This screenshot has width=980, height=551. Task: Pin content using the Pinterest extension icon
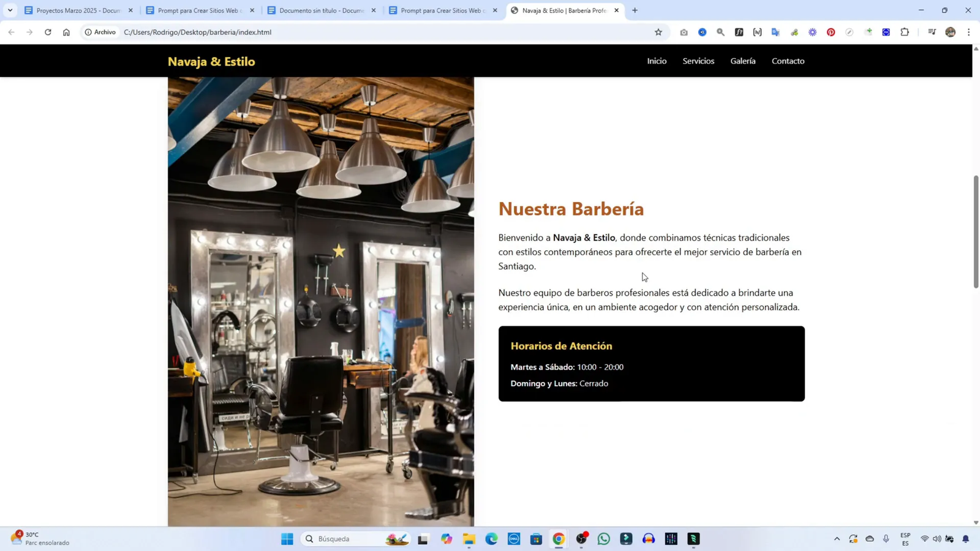(831, 32)
